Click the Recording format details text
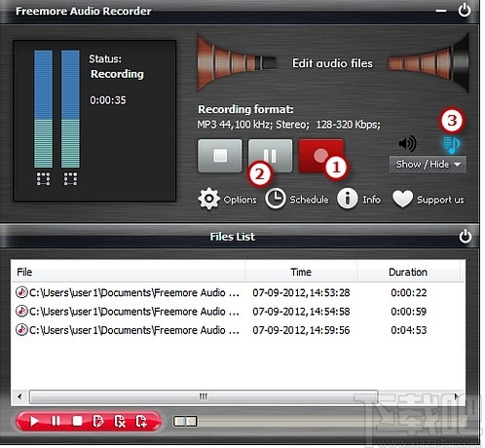The image size is (485, 448). pos(288,125)
